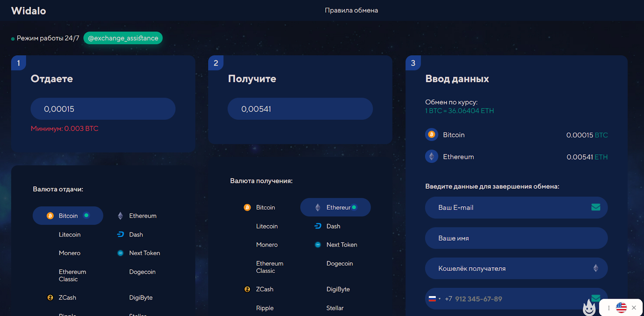Go to the Widalo home logo

[x=29, y=11]
